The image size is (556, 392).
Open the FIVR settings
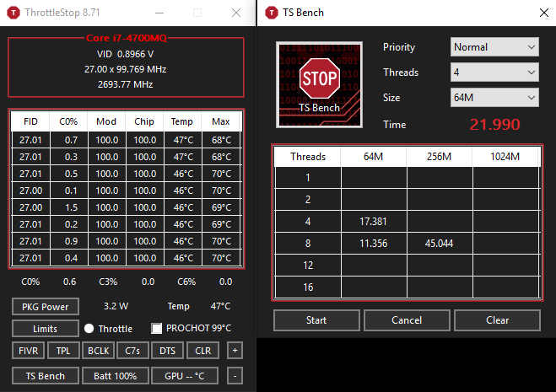[29, 351]
